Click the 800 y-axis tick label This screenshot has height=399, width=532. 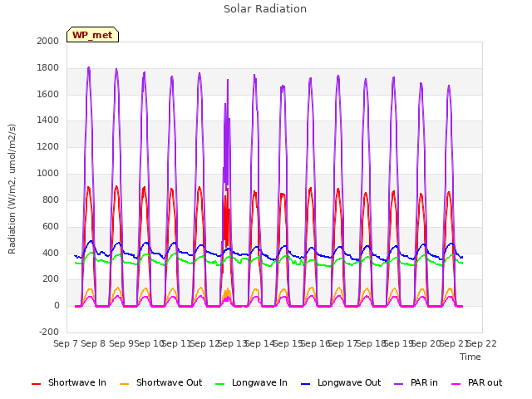click(x=51, y=199)
